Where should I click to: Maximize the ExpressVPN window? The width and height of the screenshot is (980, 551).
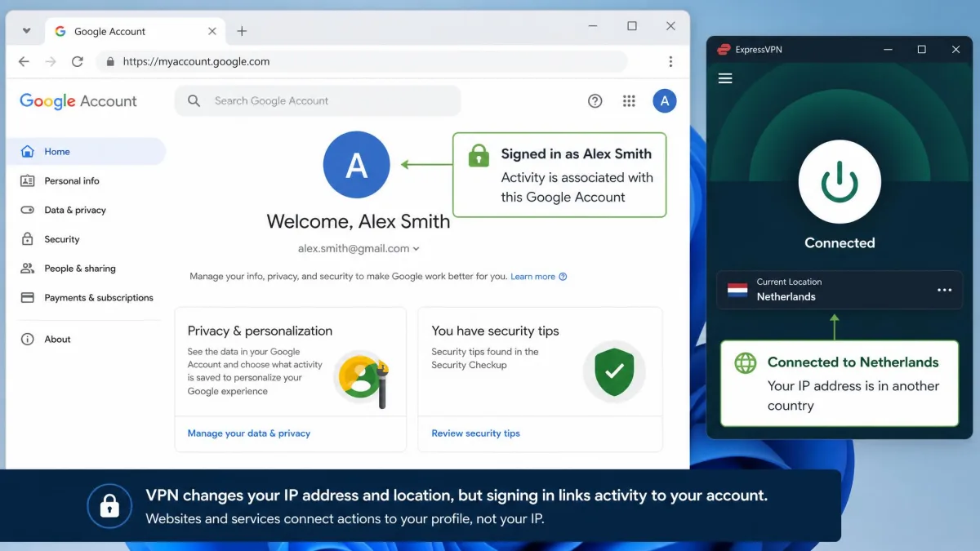point(922,50)
